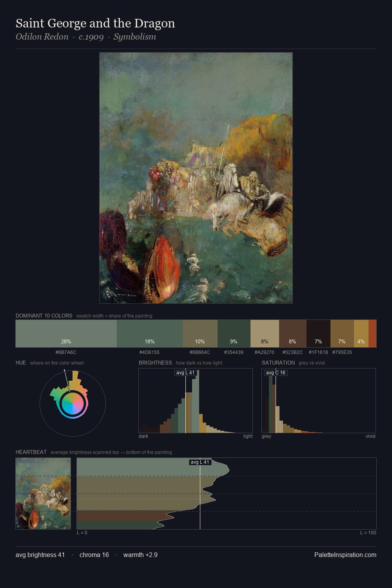392x588 pixels.
Task: Click the hue color wheel center
Action: point(73,403)
